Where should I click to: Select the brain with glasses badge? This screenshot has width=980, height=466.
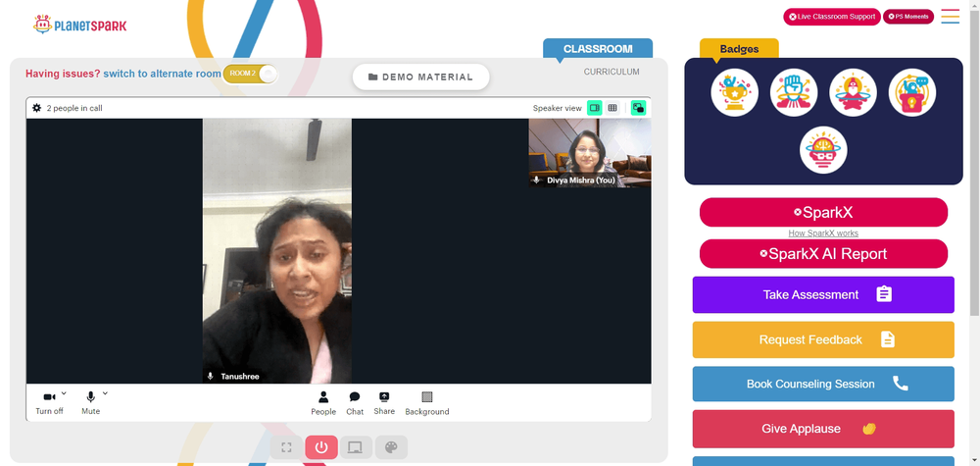tap(823, 150)
